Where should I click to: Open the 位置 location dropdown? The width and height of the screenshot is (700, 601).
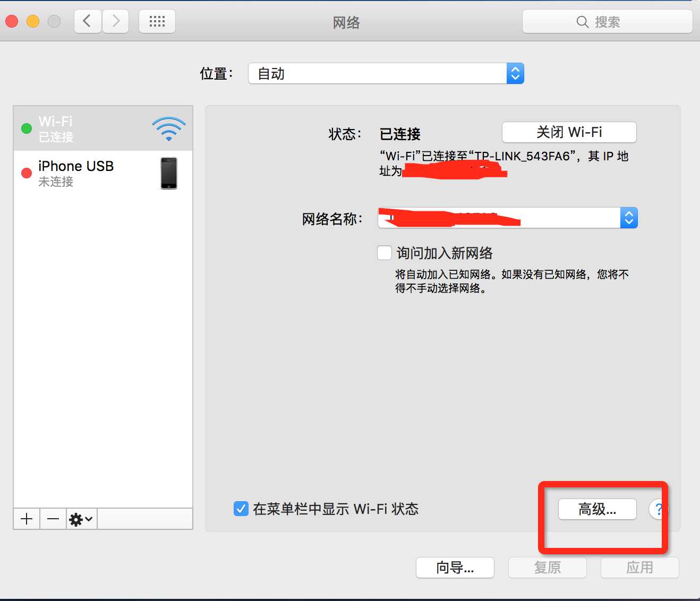click(x=386, y=73)
